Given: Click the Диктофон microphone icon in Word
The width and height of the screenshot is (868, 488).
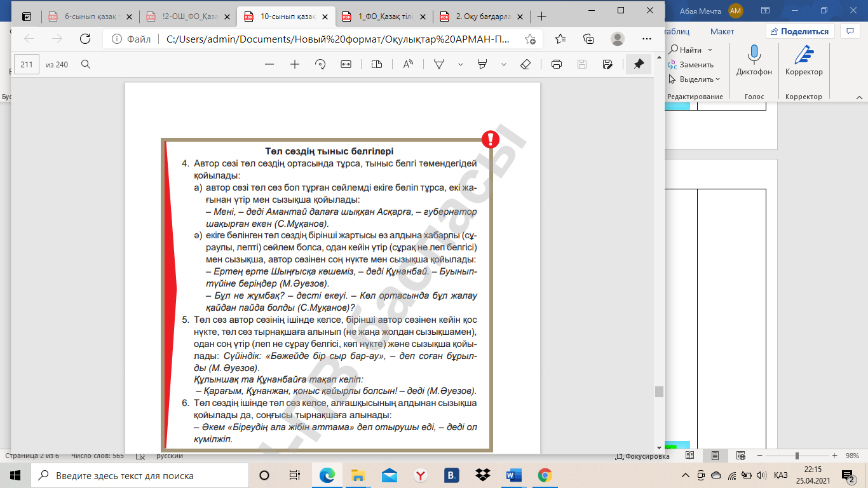Looking at the screenshot, I should click(754, 55).
